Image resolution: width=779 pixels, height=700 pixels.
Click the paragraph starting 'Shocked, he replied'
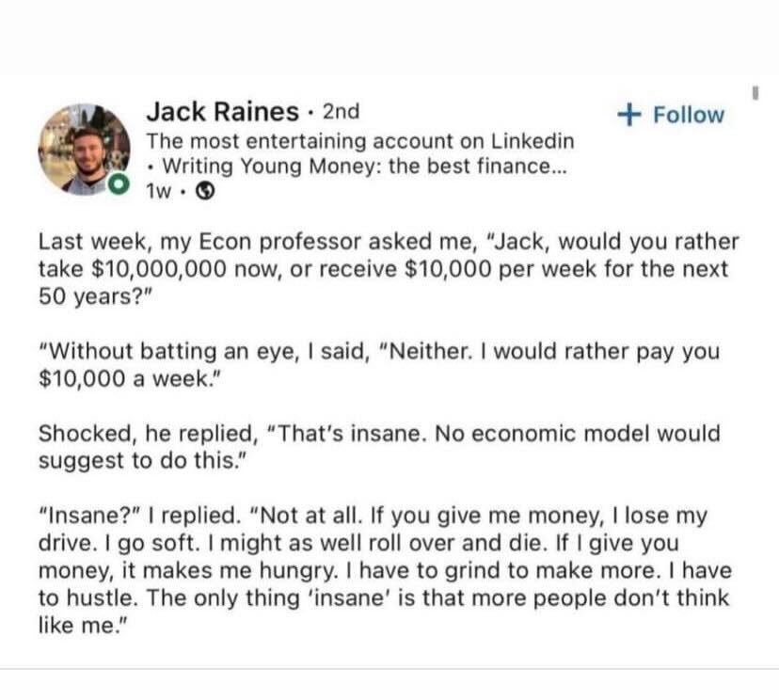click(x=379, y=447)
